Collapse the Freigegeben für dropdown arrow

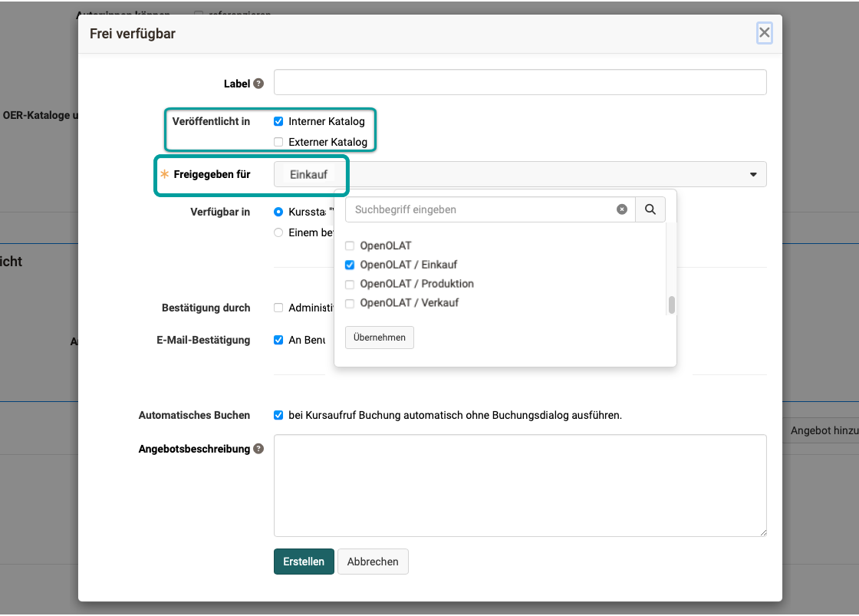tap(753, 175)
